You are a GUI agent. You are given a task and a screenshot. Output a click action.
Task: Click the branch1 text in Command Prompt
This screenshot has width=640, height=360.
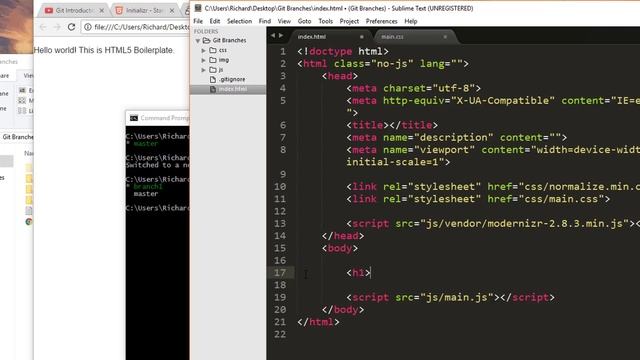[x=148, y=187]
